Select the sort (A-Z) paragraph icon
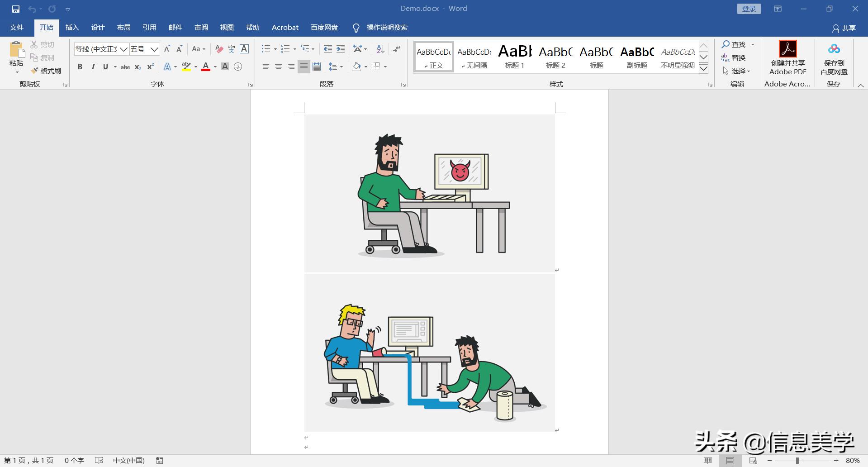This screenshot has width=868, height=467. 380,49
